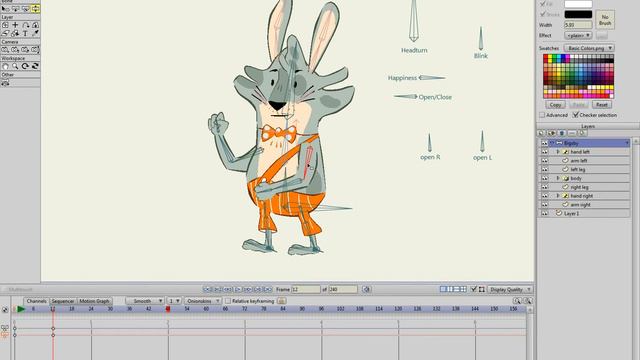The image size is (640, 360).
Task: Click the No Brush button
Action: tap(605, 20)
